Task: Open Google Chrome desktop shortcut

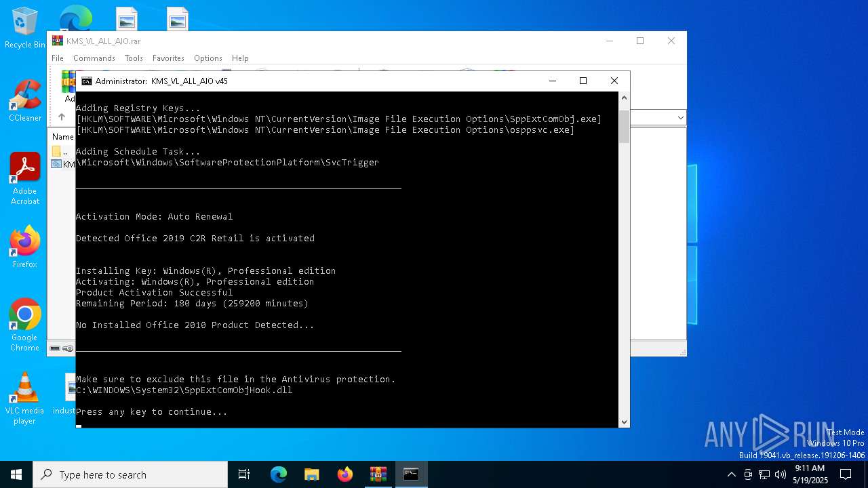Action: (x=24, y=325)
